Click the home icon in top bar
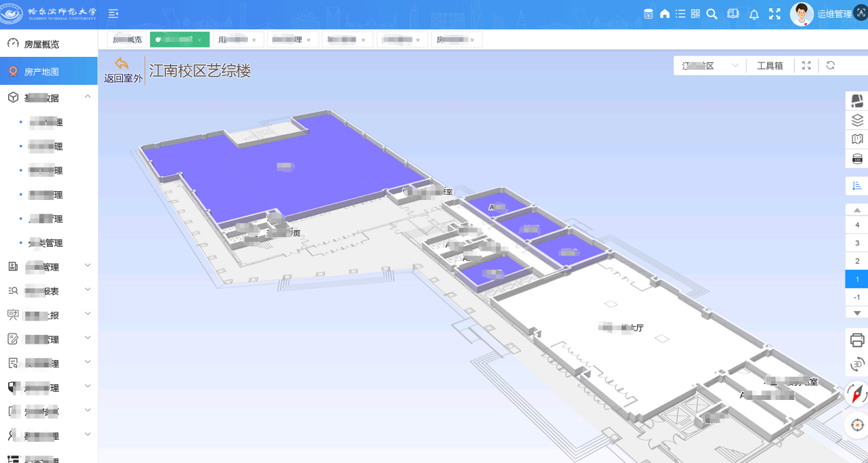The height and width of the screenshot is (463, 868). (665, 14)
